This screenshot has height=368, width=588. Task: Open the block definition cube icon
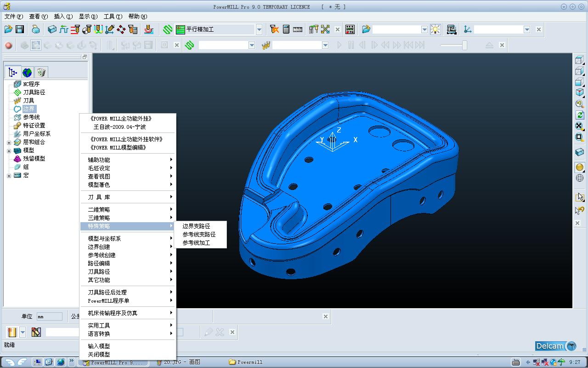(52, 29)
